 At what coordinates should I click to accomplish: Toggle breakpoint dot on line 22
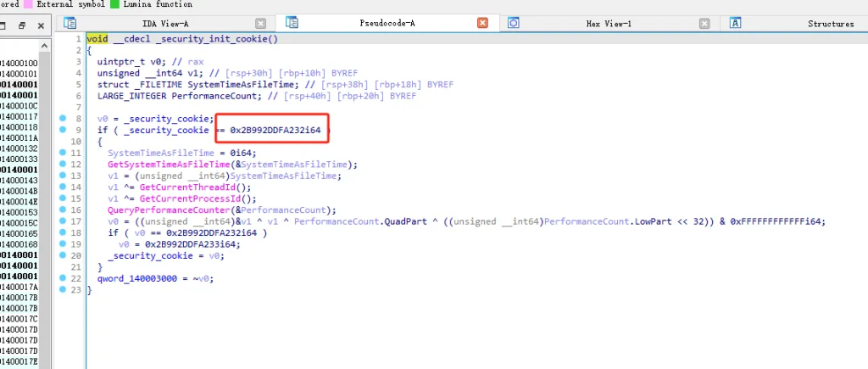click(x=63, y=278)
